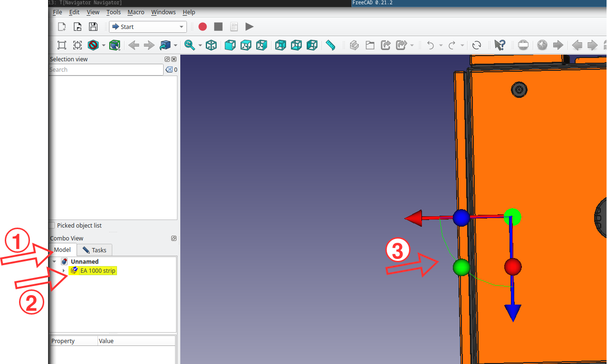Open the draw style dropdown arrow
This screenshot has height=364, width=607.
point(103,46)
